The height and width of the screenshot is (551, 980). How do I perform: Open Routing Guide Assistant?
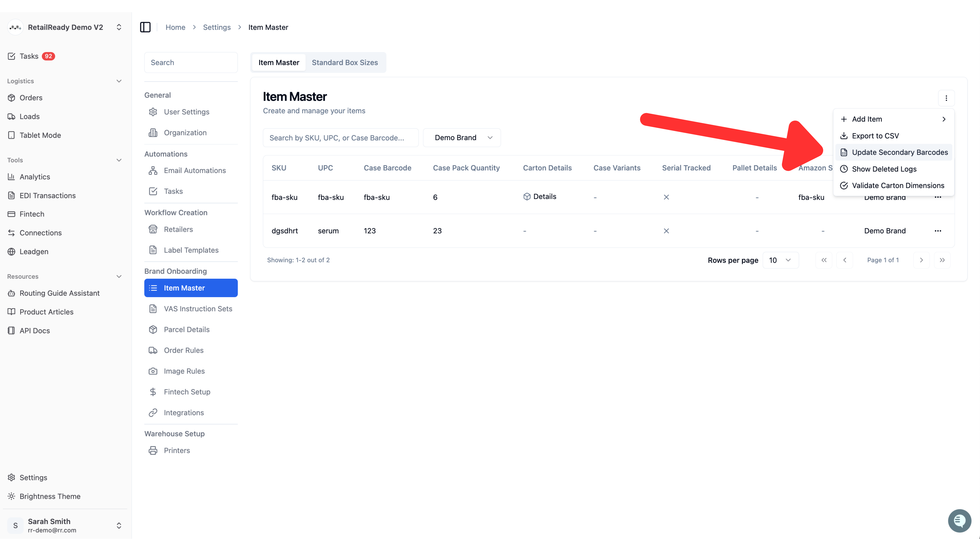[x=54, y=293]
